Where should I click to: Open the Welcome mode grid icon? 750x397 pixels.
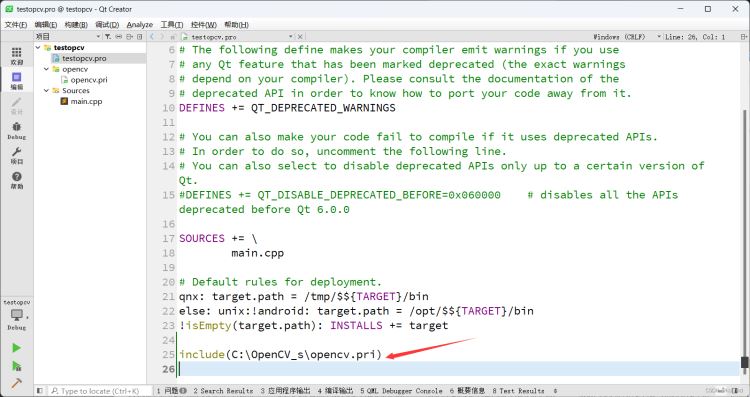[x=16, y=55]
